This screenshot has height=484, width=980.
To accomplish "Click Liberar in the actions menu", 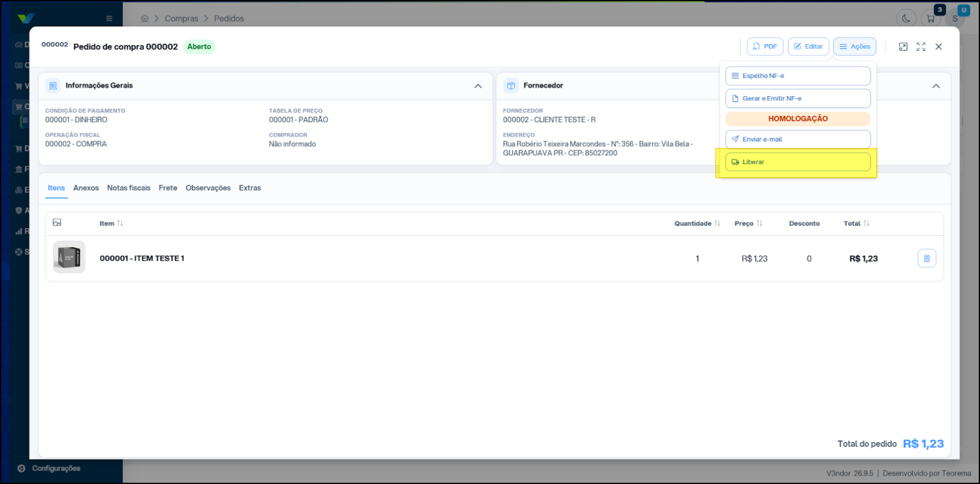I will pos(798,162).
